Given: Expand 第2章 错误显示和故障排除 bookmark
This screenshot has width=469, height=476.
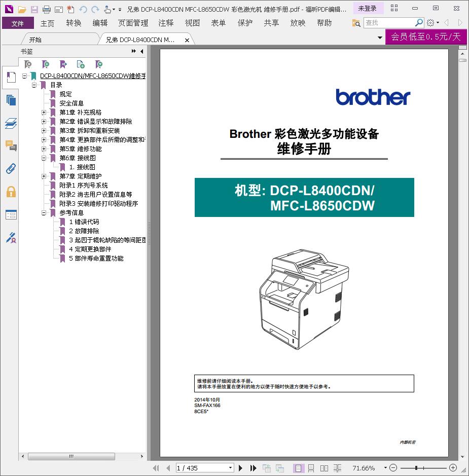Looking at the screenshot, I should (x=44, y=122).
